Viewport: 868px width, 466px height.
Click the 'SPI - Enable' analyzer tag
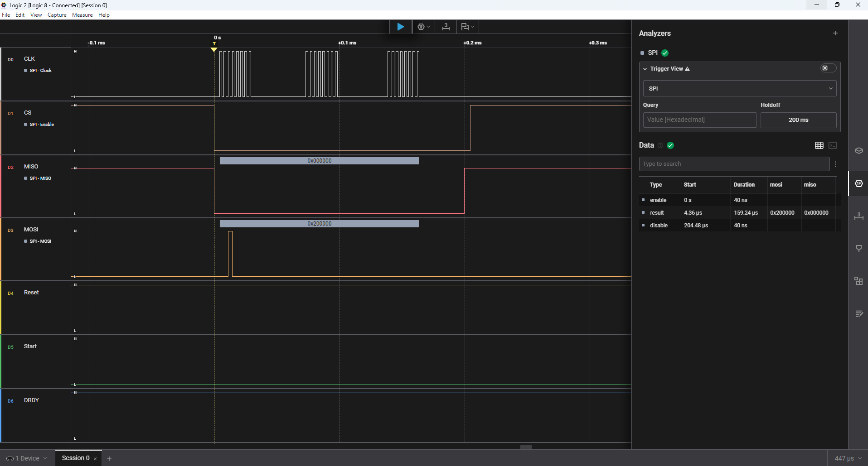click(39, 125)
